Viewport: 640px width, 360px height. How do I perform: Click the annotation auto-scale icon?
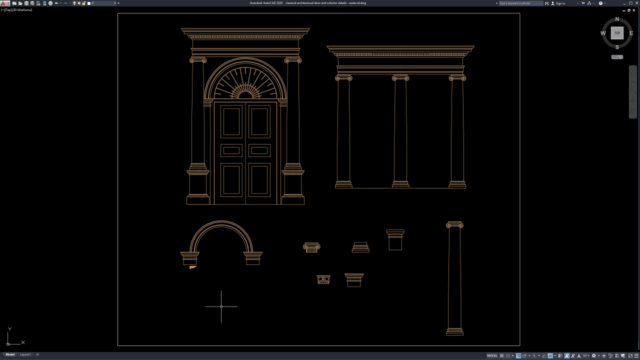tap(573, 356)
